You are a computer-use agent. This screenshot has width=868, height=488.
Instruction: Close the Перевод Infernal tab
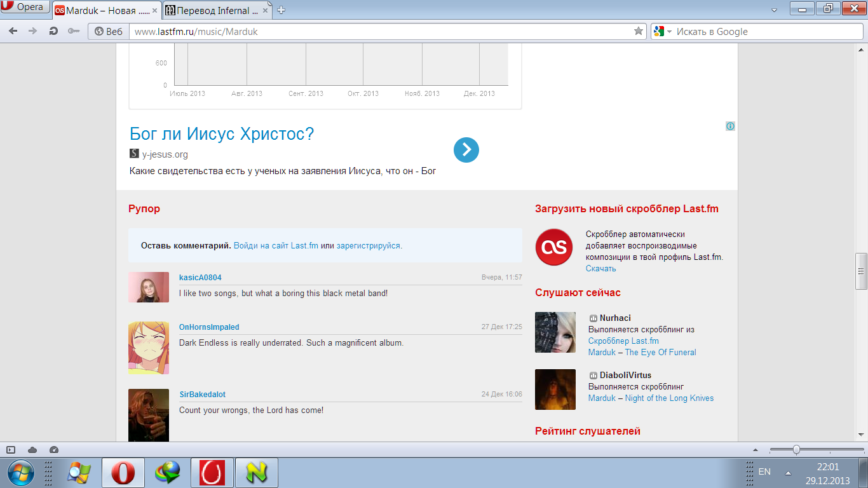[266, 10]
